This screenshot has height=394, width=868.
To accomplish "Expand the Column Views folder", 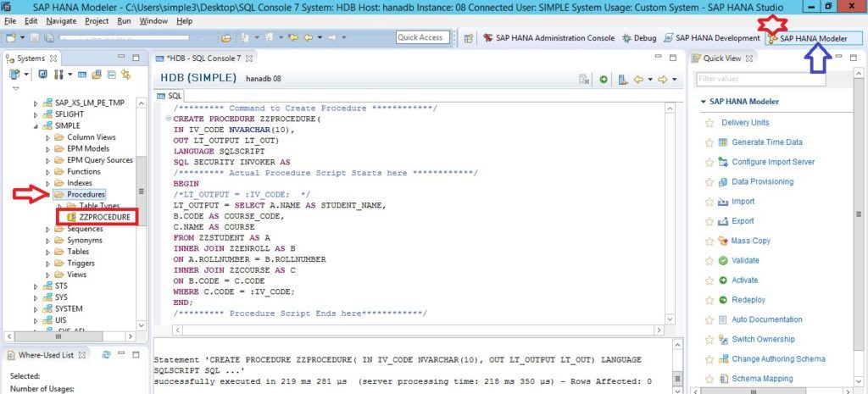I will tap(48, 137).
